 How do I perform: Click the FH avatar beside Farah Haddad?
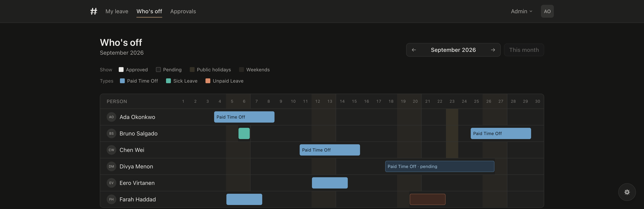coord(111,199)
